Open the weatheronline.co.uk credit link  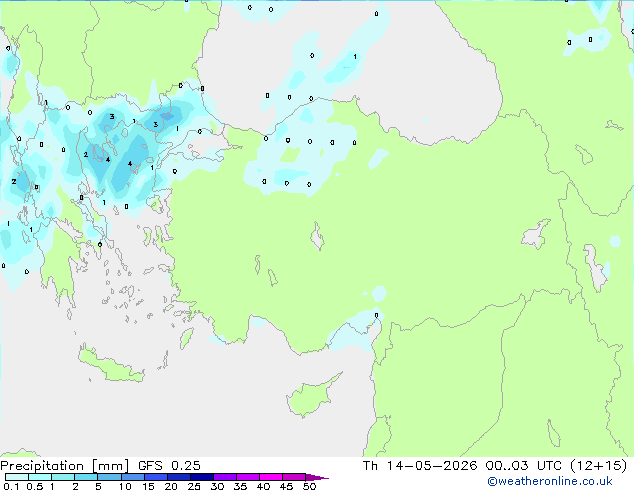[550, 481]
